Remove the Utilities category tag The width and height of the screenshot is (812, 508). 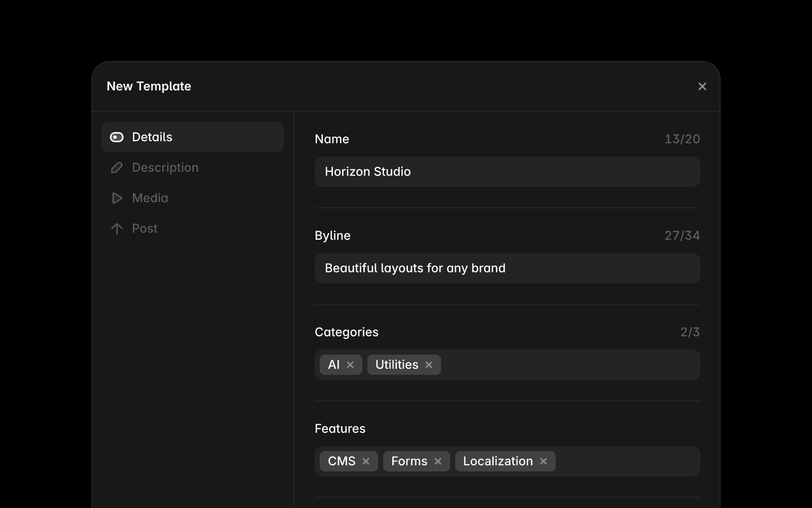pyautogui.click(x=429, y=365)
